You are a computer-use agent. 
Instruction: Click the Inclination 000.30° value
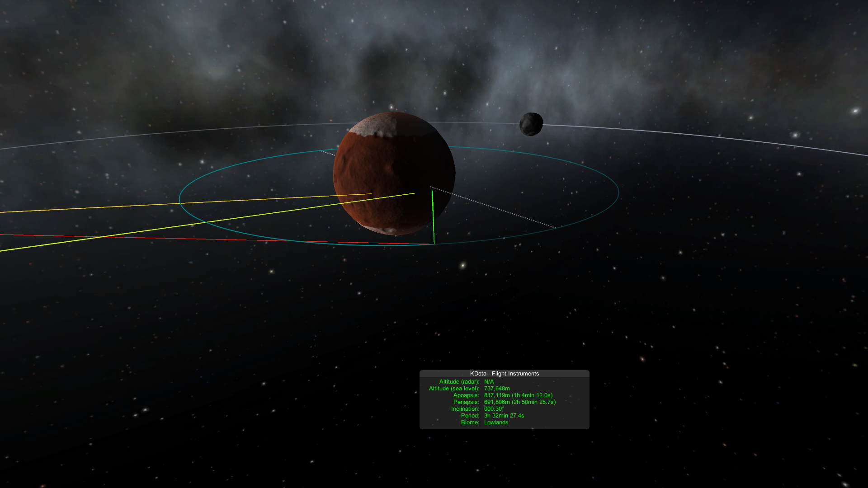coord(494,409)
